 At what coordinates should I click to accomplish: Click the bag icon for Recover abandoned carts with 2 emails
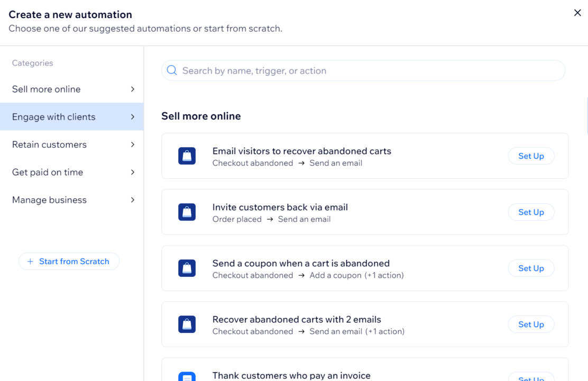click(x=187, y=324)
